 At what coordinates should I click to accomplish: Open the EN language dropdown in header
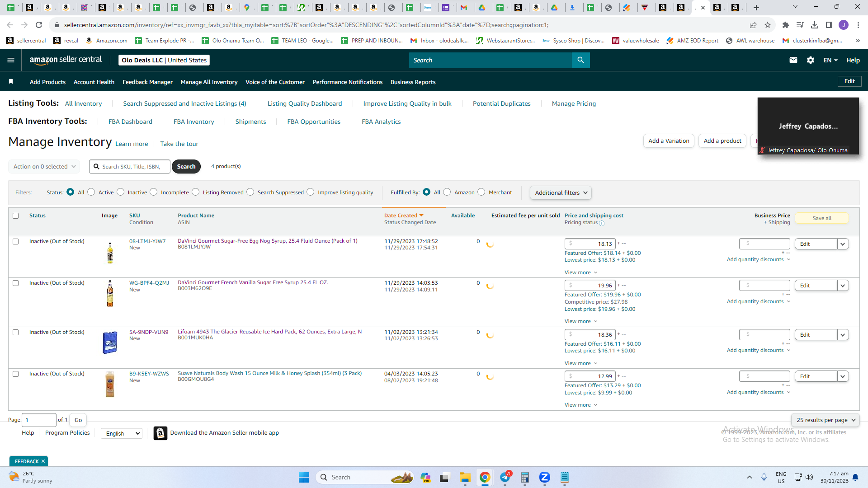(x=830, y=60)
